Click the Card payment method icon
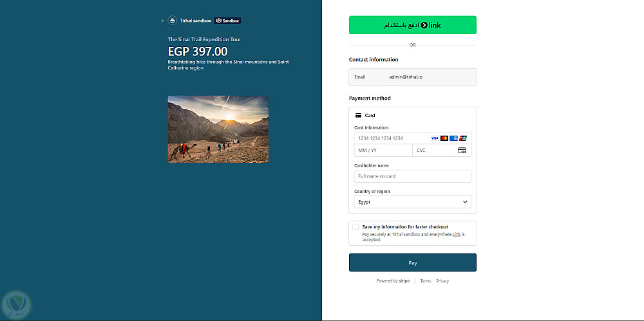The height and width of the screenshot is (321, 644). [358, 116]
